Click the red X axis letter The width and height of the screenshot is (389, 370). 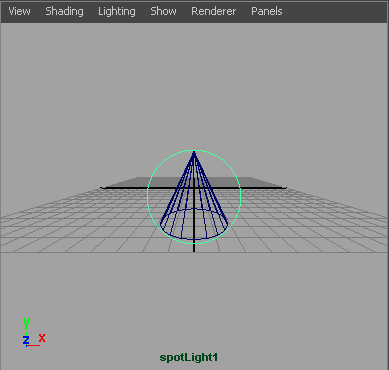pos(42,338)
